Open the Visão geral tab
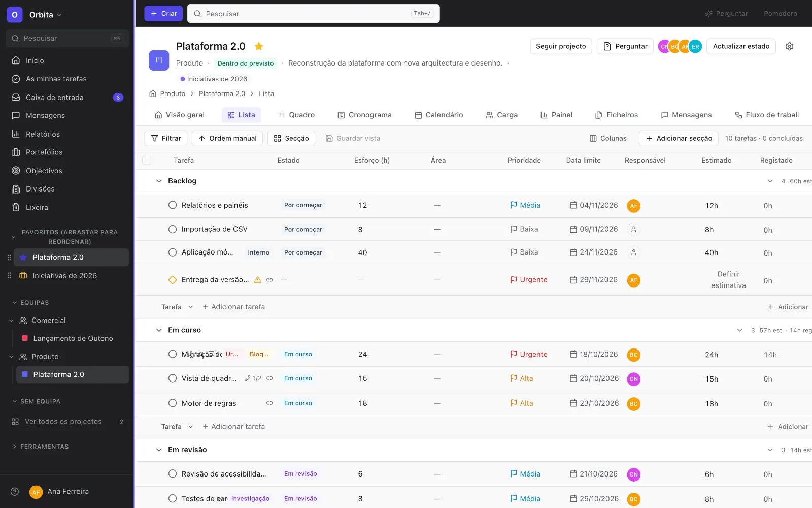 [x=180, y=115]
